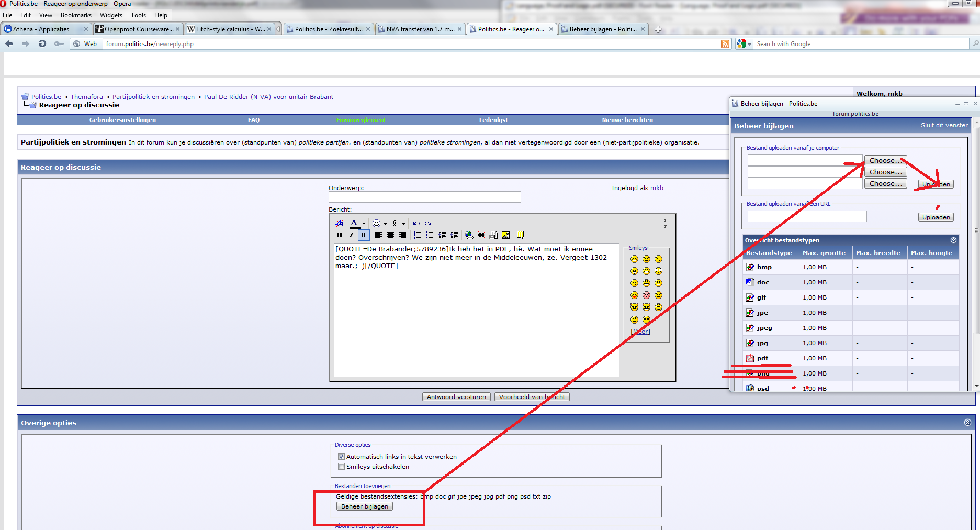Image resolution: width=980 pixels, height=530 pixels.
Task: Increase the text indent
Action: pyautogui.click(x=455, y=235)
